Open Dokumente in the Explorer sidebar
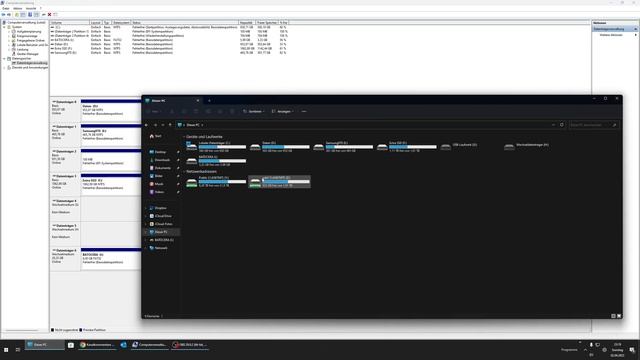 pyautogui.click(x=160, y=168)
